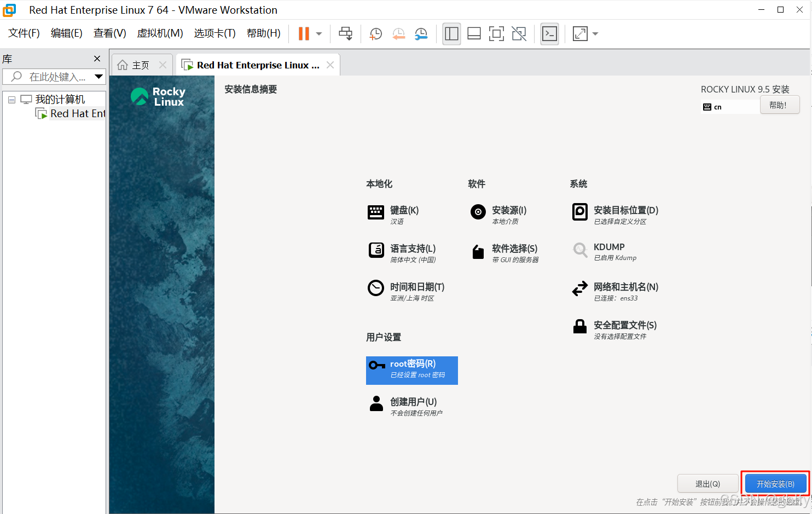Take a snapshot with the clock-plus icon
Viewport: 812px width, 514px height.
tap(376, 34)
